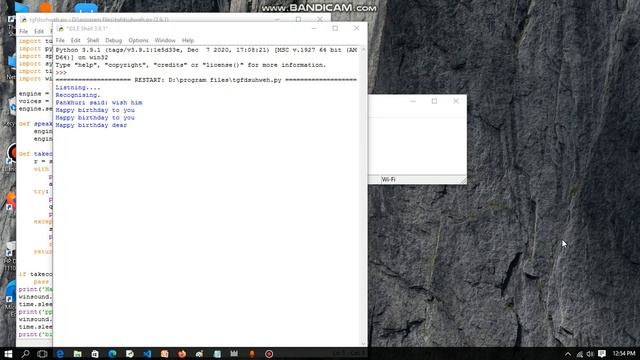Screen dimensions: 640x360
Task: Open the Help menu in IDLE Shell
Action: point(188,40)
